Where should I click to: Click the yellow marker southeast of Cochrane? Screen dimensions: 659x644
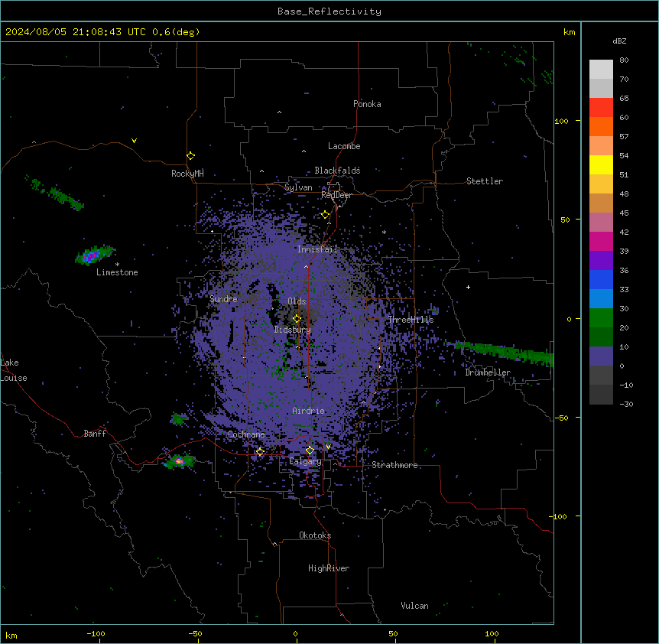click(x=260, y=452)
